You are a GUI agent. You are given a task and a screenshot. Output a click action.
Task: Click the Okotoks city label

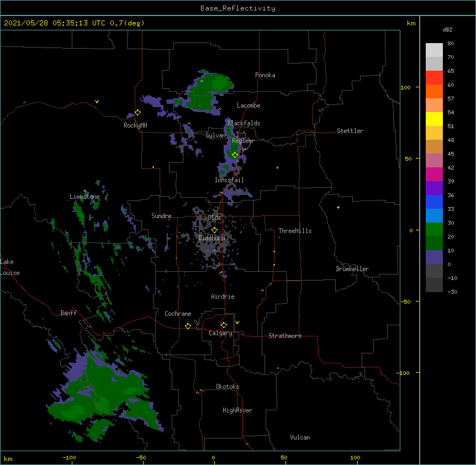(x=228, y=387)
